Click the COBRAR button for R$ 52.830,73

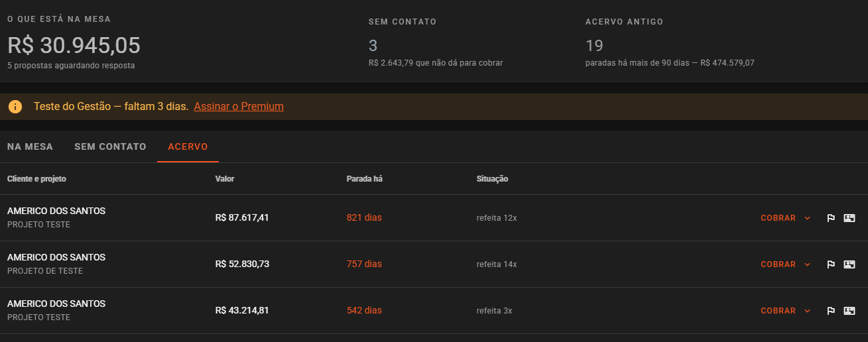click(778, 264)
